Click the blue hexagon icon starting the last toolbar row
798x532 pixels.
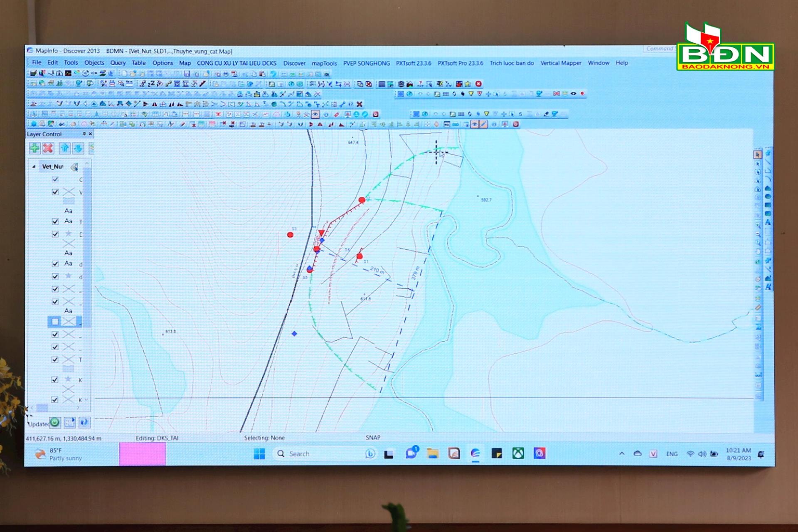coord(34,124)
